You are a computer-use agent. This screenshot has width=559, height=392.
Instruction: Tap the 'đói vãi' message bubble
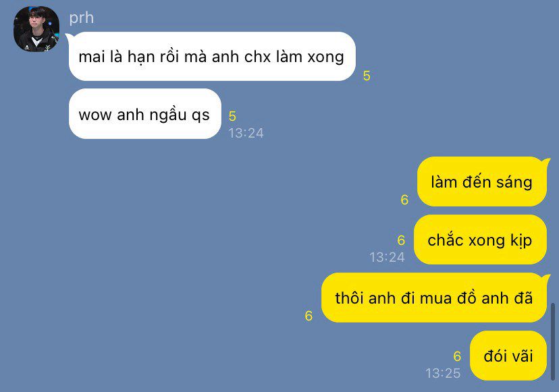coord(508,356)
